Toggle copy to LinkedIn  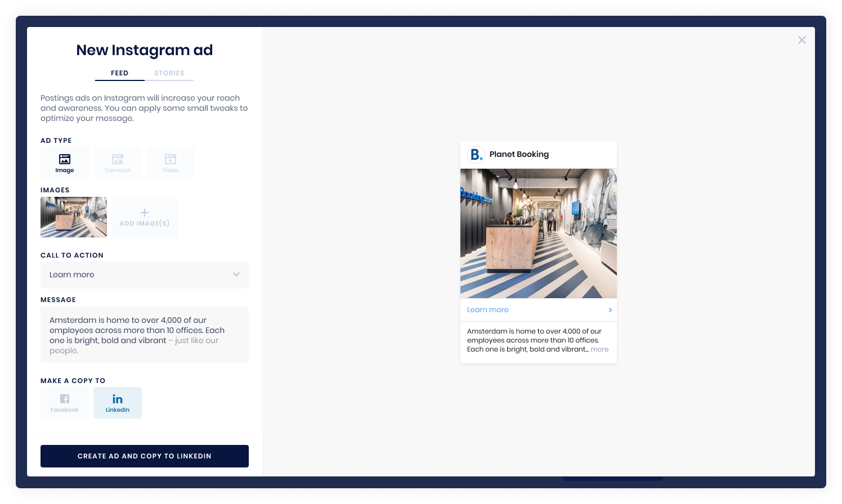click(118, 403)
